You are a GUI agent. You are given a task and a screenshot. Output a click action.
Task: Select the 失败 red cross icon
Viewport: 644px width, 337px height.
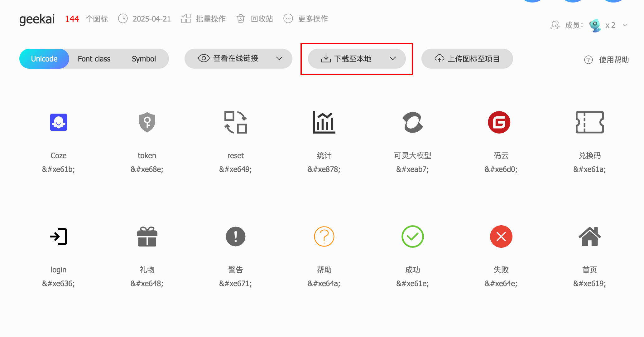tap(501, 237)
